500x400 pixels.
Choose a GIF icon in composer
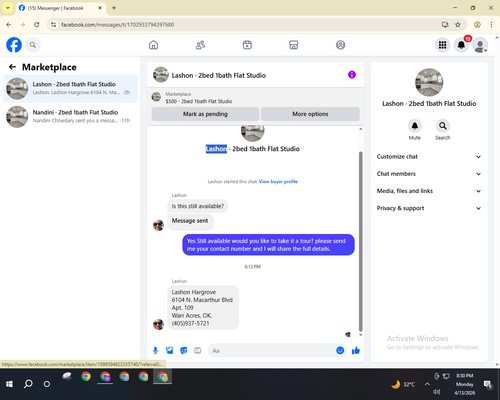tap(198, 350)
